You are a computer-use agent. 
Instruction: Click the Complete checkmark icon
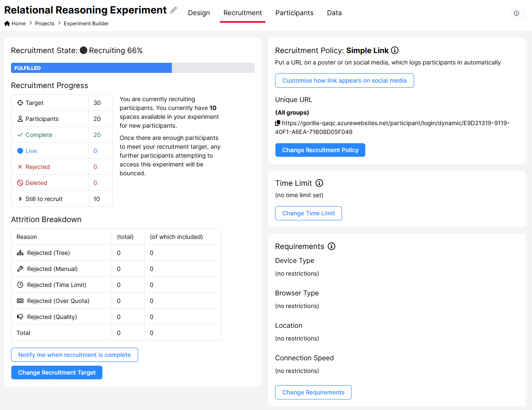20,135
